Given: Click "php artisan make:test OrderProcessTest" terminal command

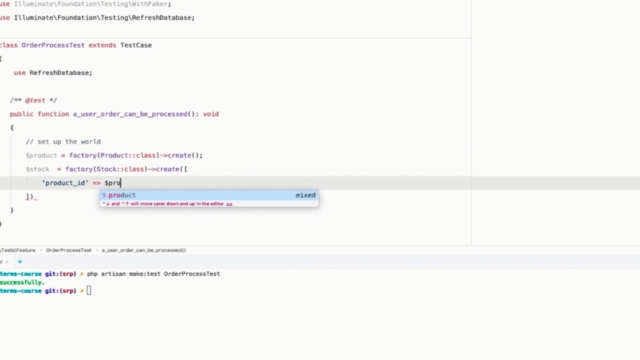Looking at the screenshot, I should tap(153, 274).
